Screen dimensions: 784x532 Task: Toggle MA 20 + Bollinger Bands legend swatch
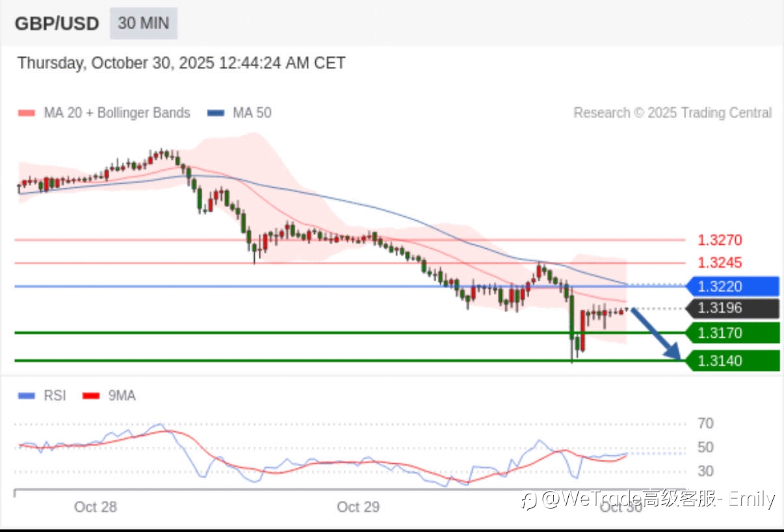point(26,113)
